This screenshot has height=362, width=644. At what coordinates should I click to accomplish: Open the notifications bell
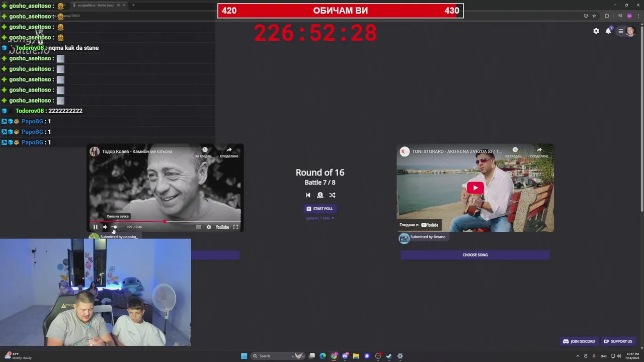click(x=608, y=31)
